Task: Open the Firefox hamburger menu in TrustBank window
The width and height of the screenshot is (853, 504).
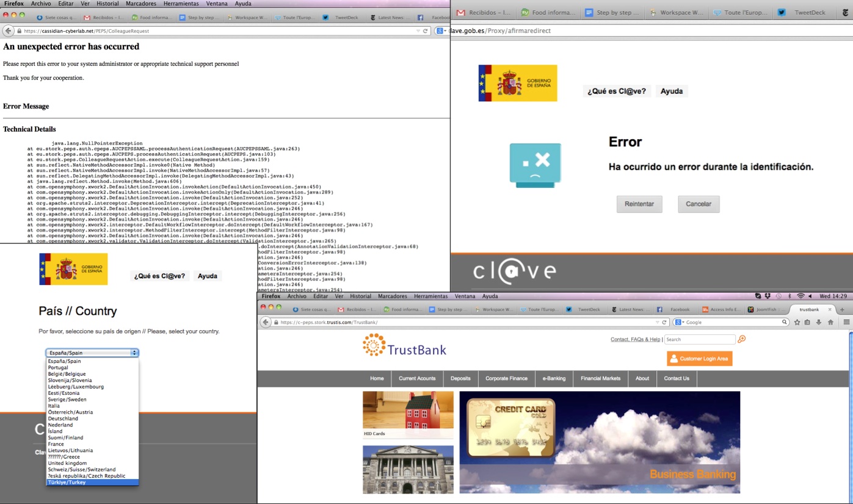Action: tap(846, 322)
